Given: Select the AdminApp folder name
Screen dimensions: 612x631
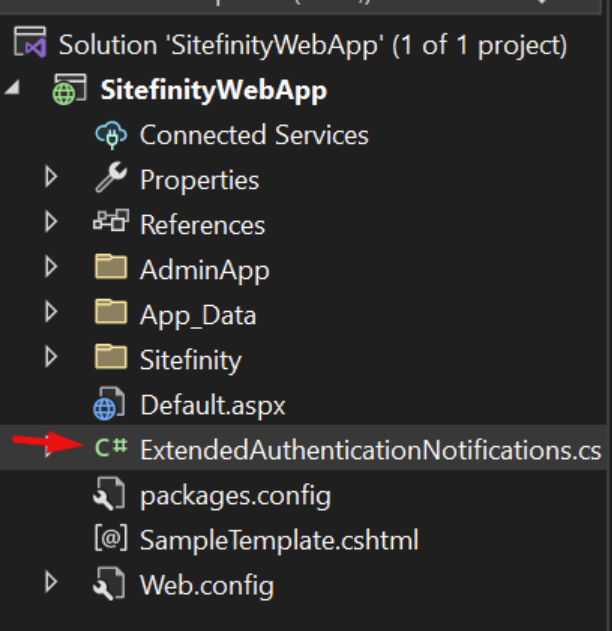Looking at the screenshot, I should click(204, 270).
